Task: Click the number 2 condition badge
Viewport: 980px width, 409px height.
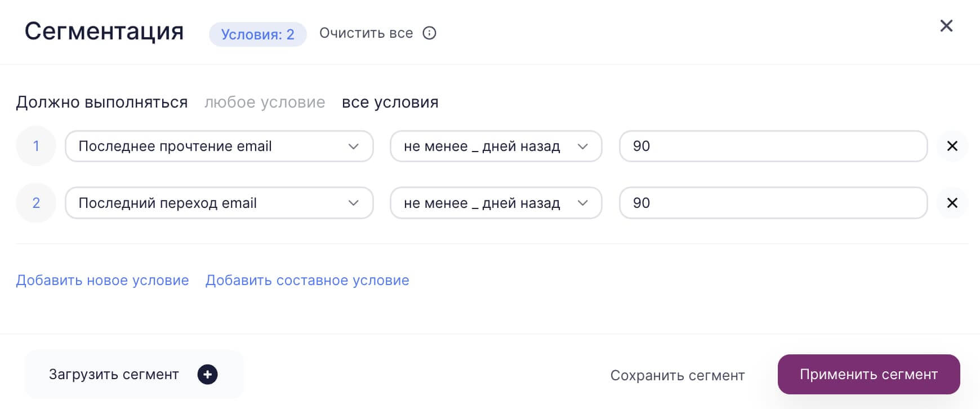Action: click(x=36, y=203)
